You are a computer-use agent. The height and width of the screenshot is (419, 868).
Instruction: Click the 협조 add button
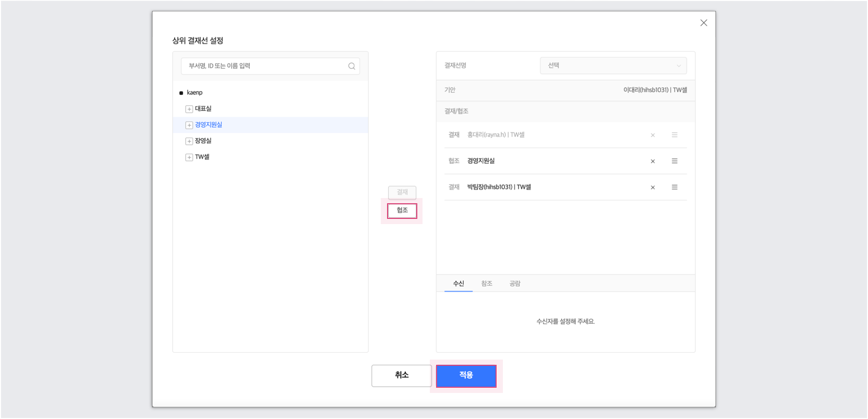402,211
